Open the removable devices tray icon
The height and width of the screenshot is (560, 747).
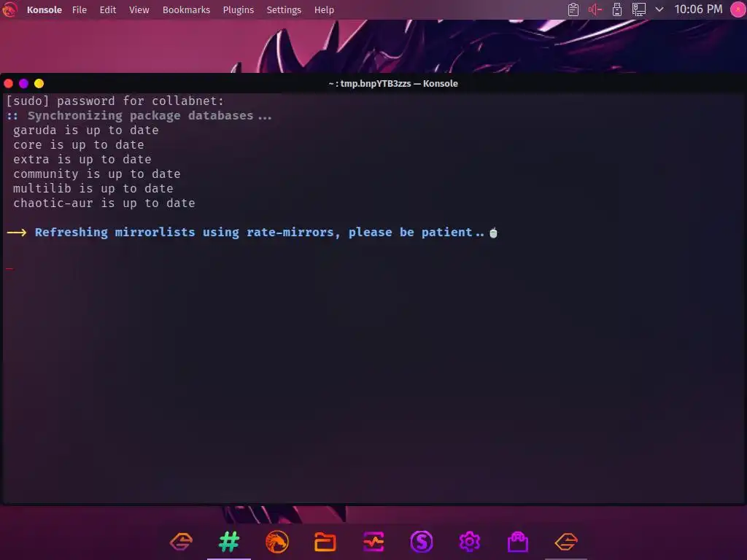(617, 9)
